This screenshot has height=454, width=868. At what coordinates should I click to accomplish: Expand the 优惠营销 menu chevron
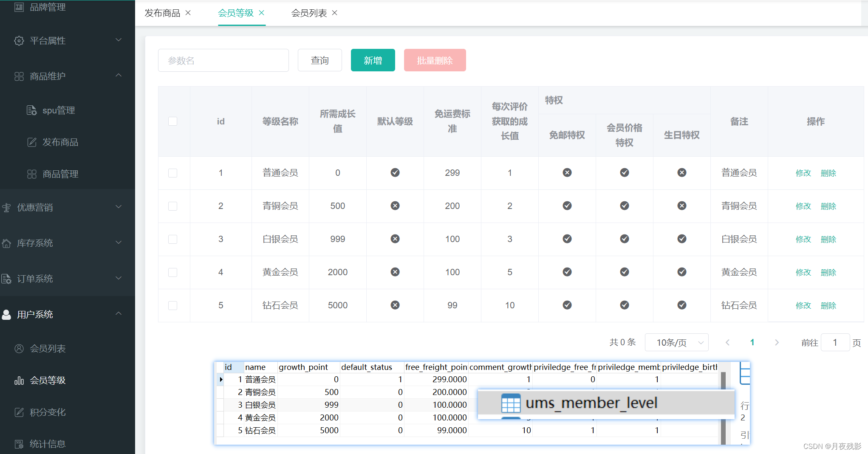point(119,207)
